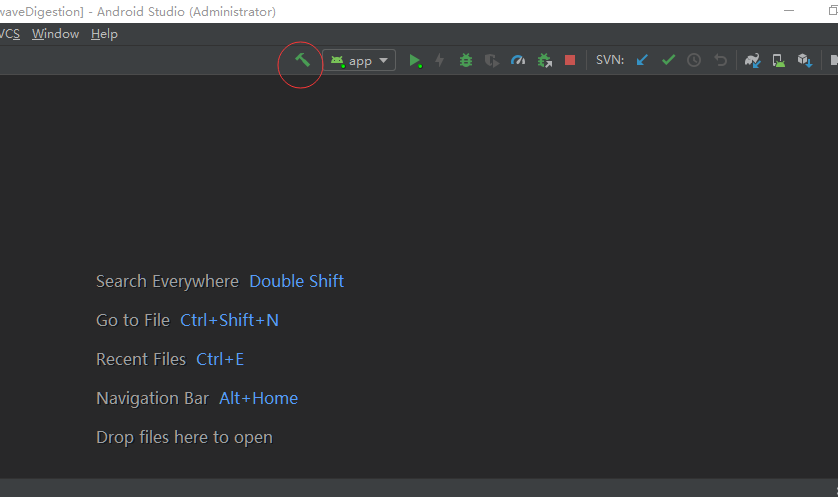
Task: Minimize the Android Studio window
Action: point(789,11)
